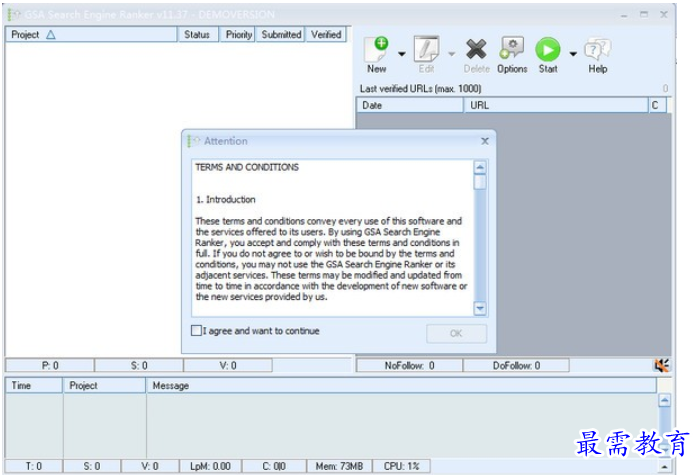Screen dimensions: 698x475
Task: Open the Help icon
Action: pos(597,49)
